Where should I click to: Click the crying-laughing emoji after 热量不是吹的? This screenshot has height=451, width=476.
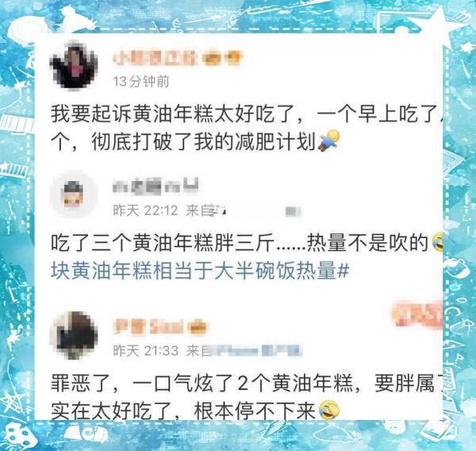point(437,242)
